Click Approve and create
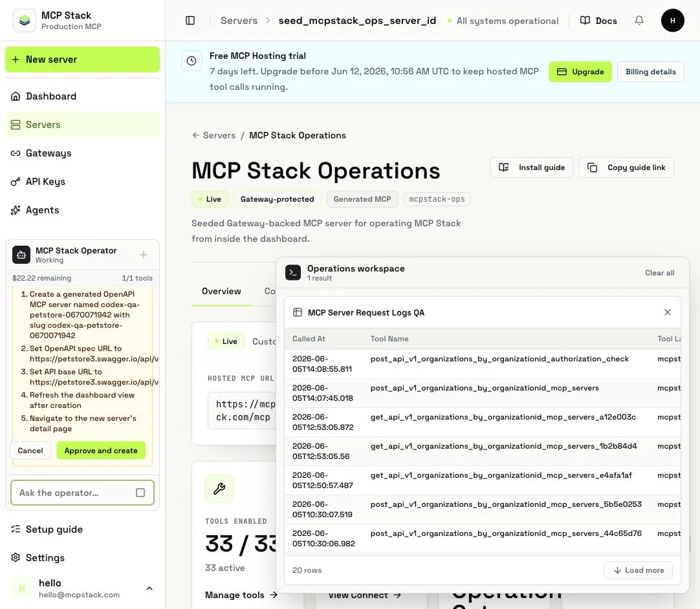This screenshot has width=700, height=609. pos(101,451)
